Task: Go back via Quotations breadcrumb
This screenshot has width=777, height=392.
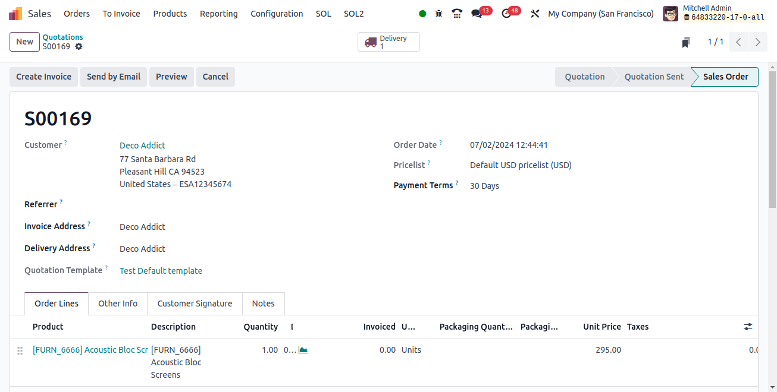Action: coord(62,37)
